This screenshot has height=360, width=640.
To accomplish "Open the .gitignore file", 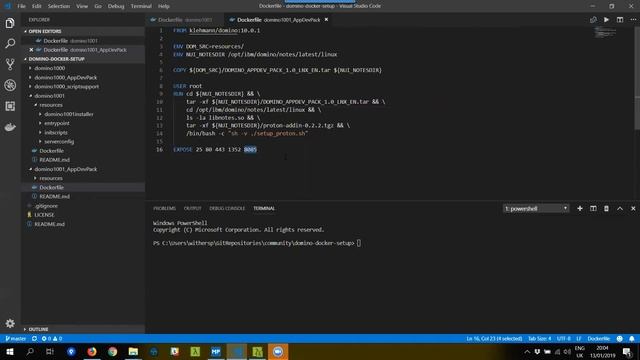I will 46,206.
